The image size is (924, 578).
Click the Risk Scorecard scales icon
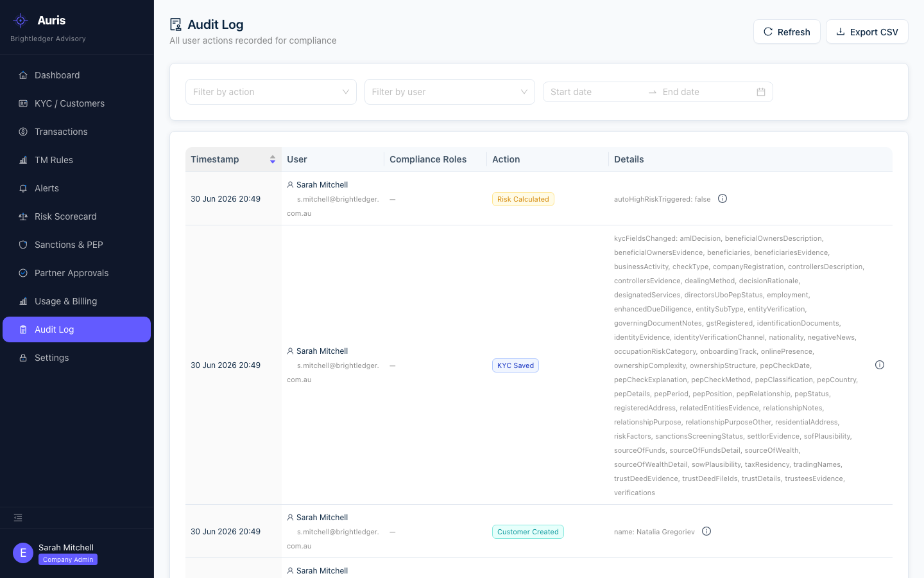[x=23, y=216]
